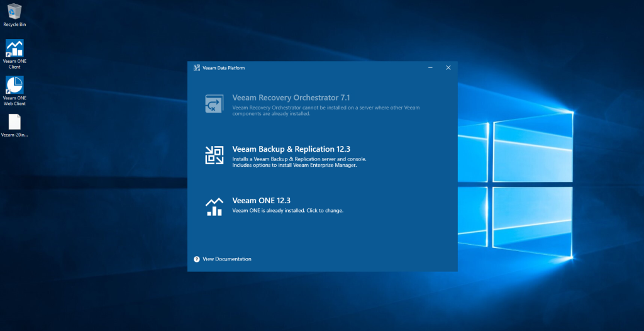Viewport: 644px width, 331px height.
Task: Click the Veeam Backup & Replication icon
Action: 214,155
